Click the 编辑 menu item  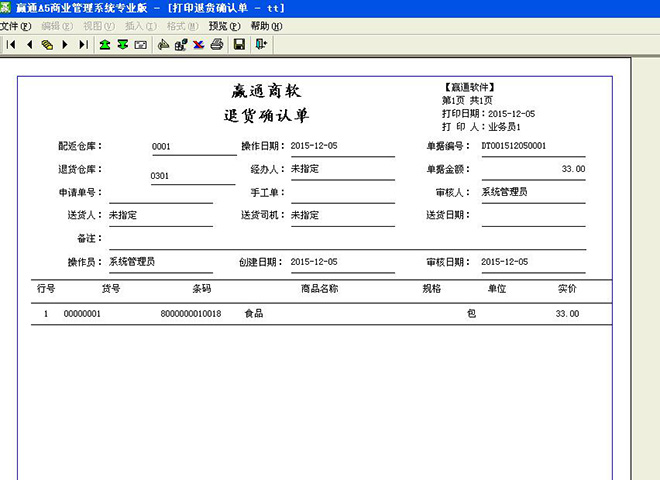(56, 26)
